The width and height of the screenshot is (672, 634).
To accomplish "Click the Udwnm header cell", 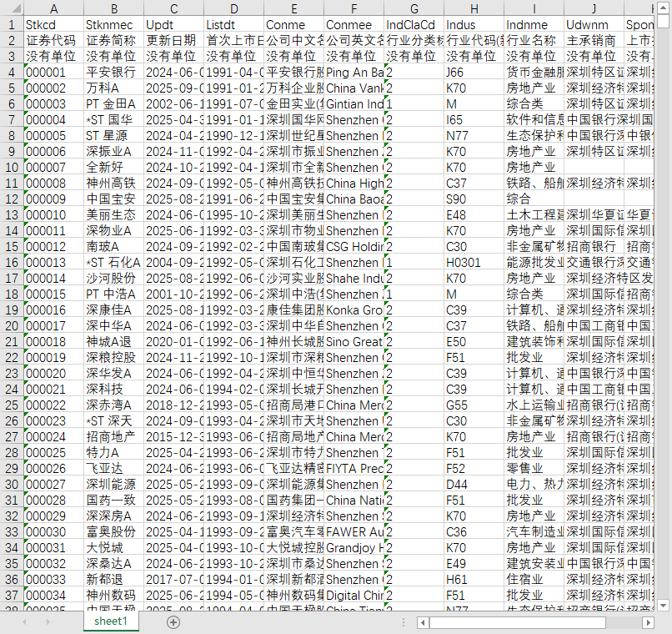I will coord(594,24).
